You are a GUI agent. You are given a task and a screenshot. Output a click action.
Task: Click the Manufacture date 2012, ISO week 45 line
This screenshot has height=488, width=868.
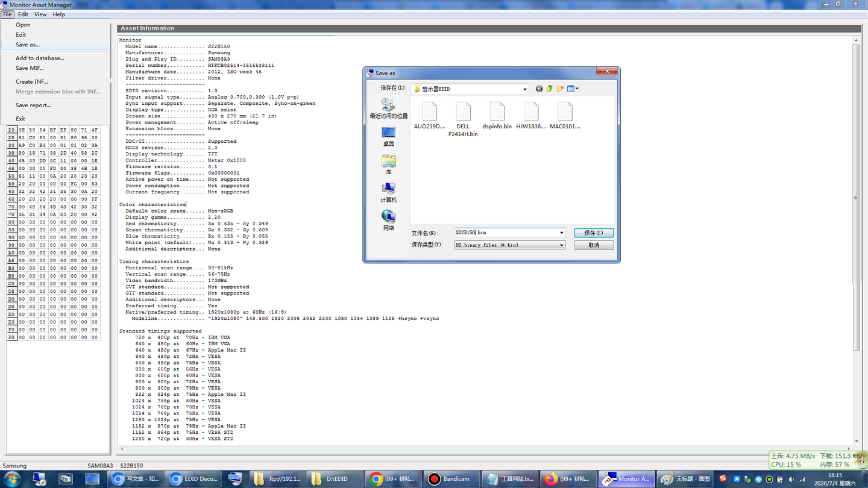[x=193, y=72]
